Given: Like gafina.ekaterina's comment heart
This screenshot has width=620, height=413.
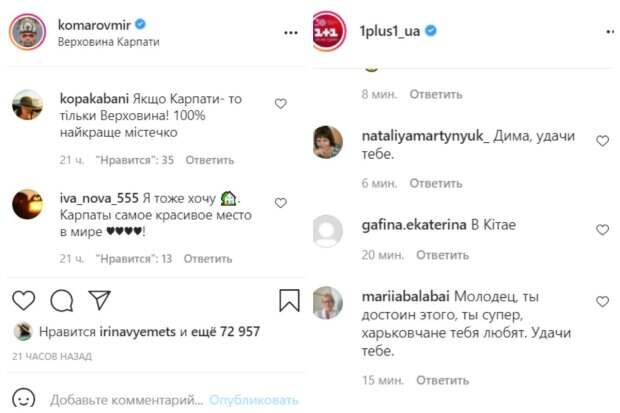Looking at the screenshot, I should coord(602,230).
